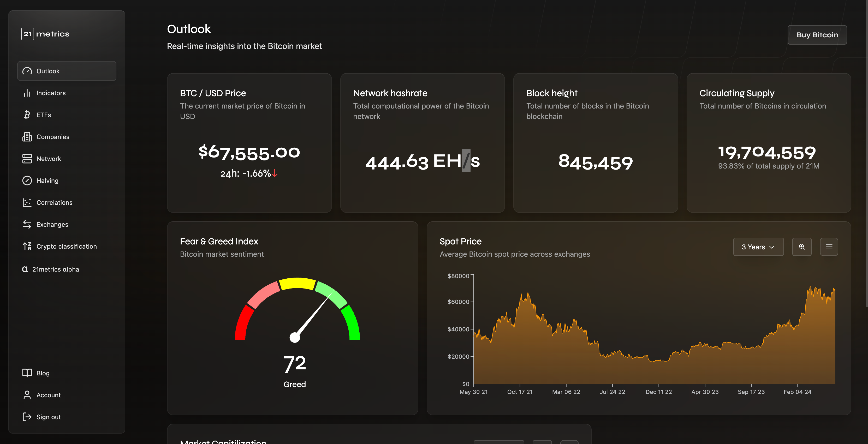Click the zoom icon on Spot Price chart
868x444 pixels.
pos(802,246)
